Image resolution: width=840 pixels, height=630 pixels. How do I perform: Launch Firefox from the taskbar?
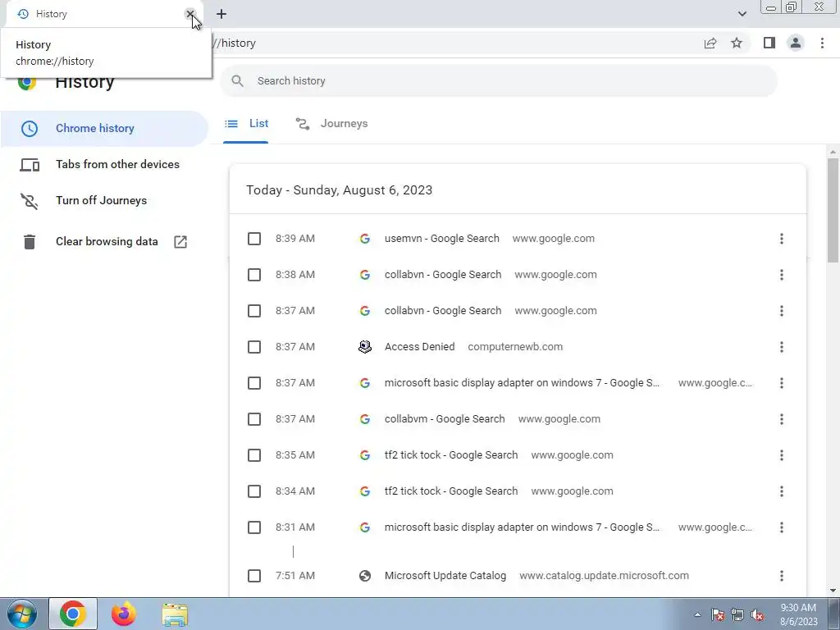[x=124, y=614]
